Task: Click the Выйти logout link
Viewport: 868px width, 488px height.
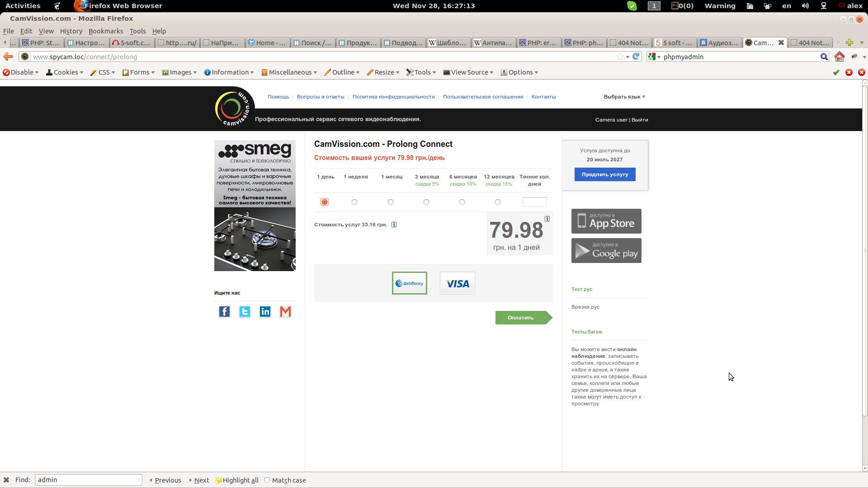Action: click(x=640, y=120)
